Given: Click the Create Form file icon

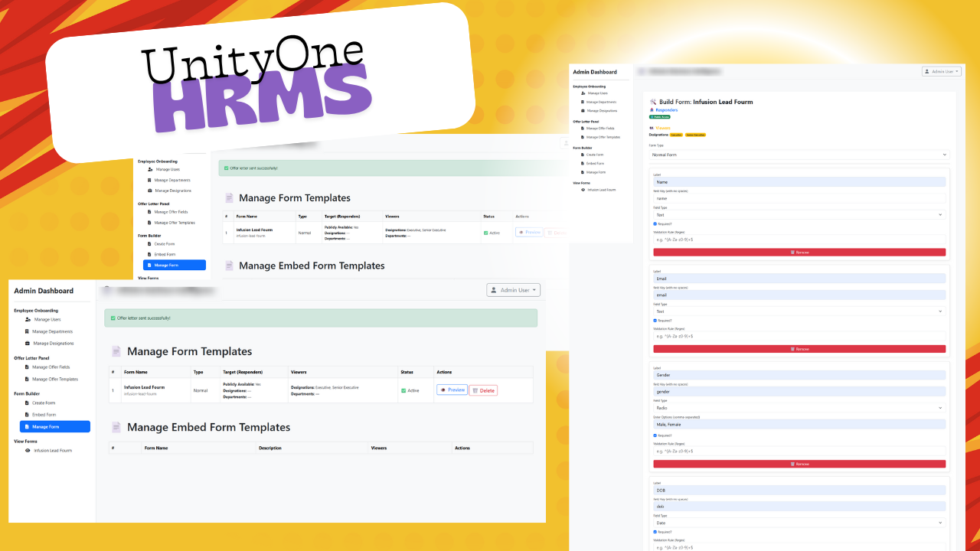Looking at the screenshot, I should (27, 403).
